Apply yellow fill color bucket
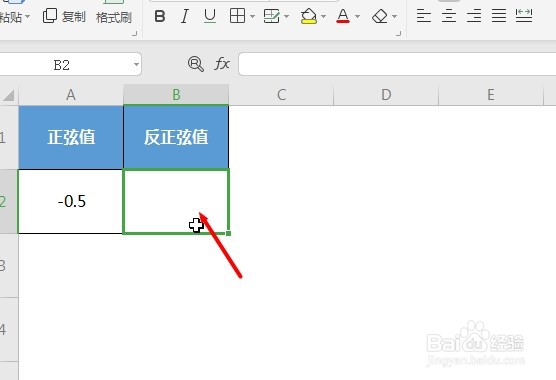 click(x=308, y=16)
